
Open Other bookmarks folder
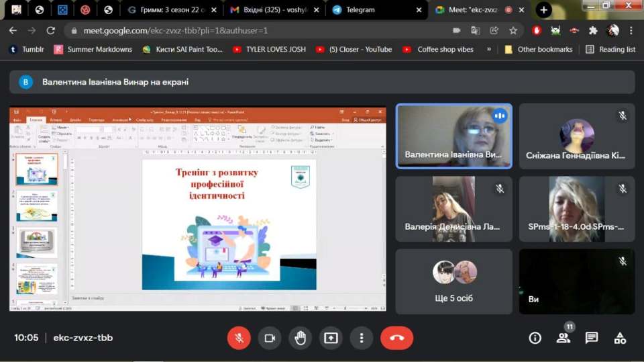click(x=538, y=49)
